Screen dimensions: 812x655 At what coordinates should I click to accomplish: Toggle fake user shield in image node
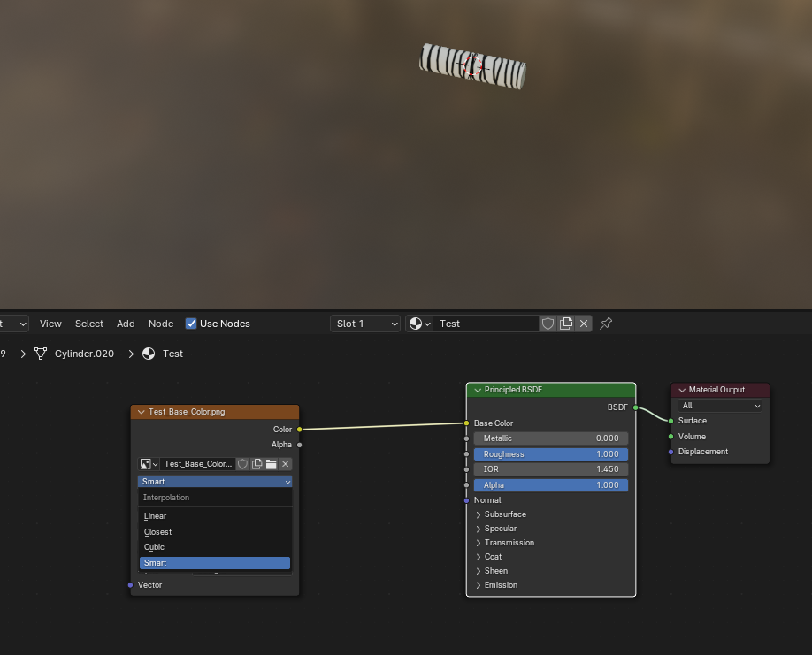(x=243, y=464)
